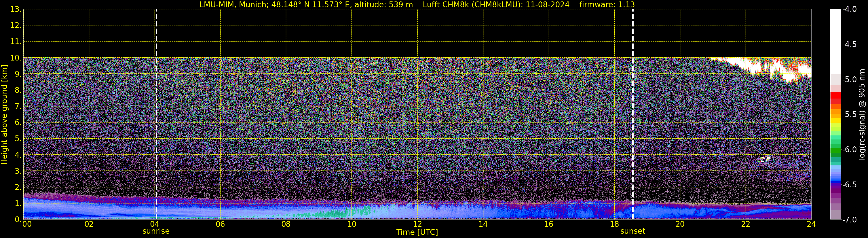The image size is (868, 238).
Task: Click the red segment of the colorbar
Action: 836,95
